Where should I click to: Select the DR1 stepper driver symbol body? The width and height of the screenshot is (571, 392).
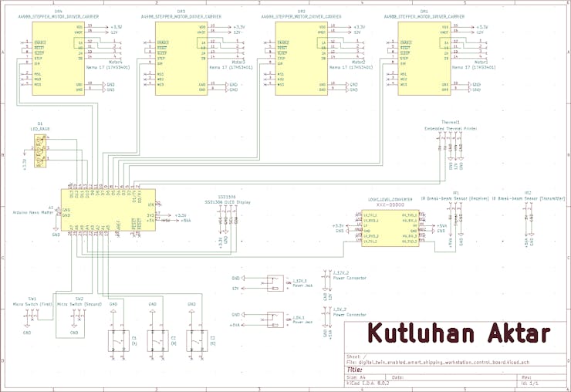424,59
